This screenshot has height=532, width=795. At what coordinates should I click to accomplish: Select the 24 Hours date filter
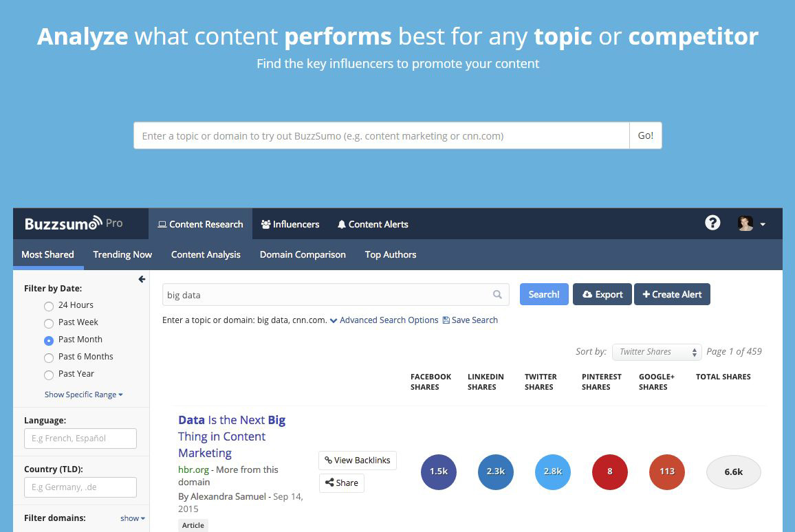click(49, 306)
